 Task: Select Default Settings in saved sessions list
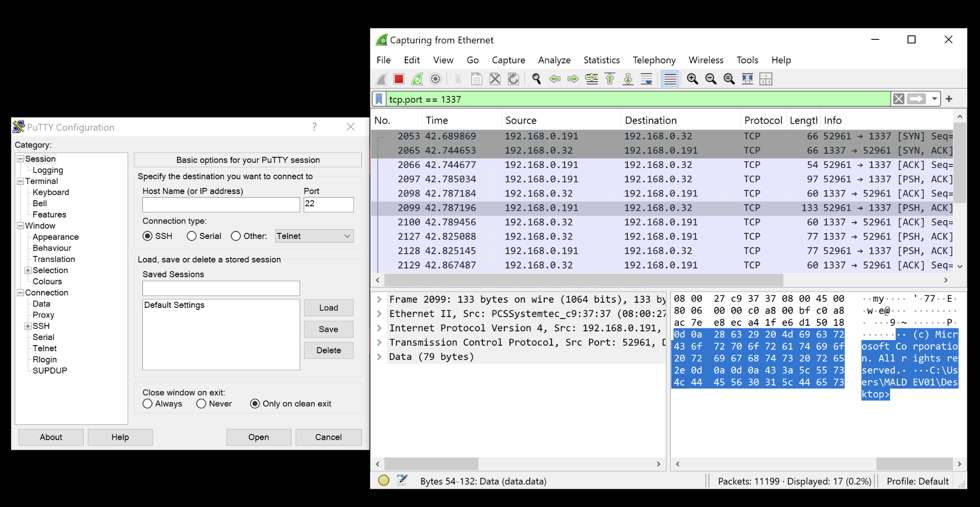tap(175, 305)
